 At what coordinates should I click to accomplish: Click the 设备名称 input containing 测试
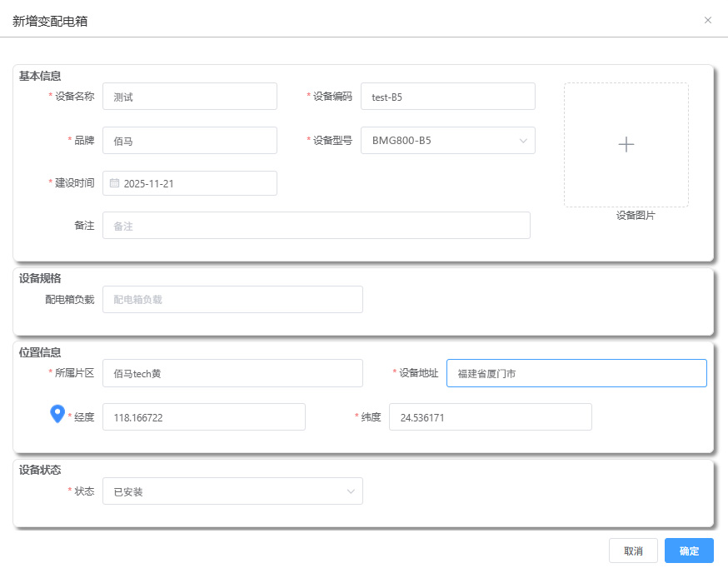point(190,96)
